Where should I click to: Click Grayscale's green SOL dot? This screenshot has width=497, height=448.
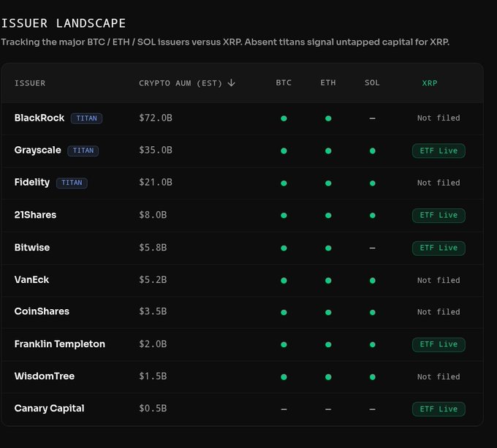tap(373, 151)
